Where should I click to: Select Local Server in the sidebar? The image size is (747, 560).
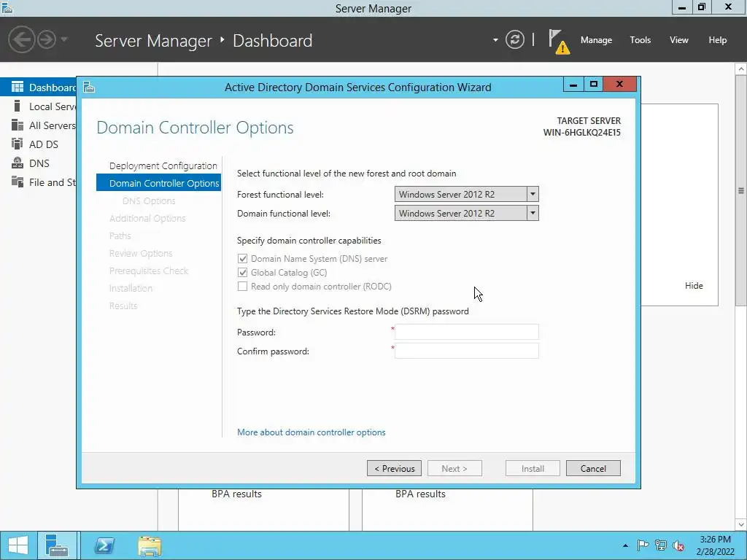click(53, 106)
